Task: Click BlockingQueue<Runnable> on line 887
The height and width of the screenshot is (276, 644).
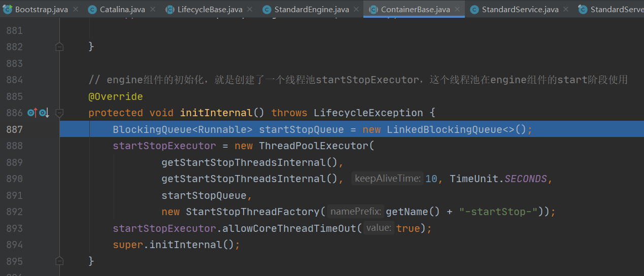Action: pos(183,129)
